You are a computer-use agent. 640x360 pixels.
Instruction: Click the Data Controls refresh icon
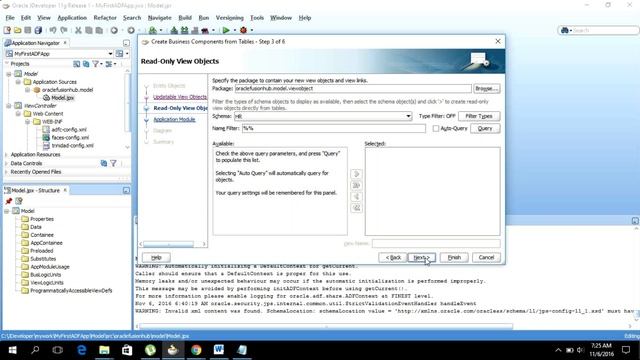coord(104,163)
